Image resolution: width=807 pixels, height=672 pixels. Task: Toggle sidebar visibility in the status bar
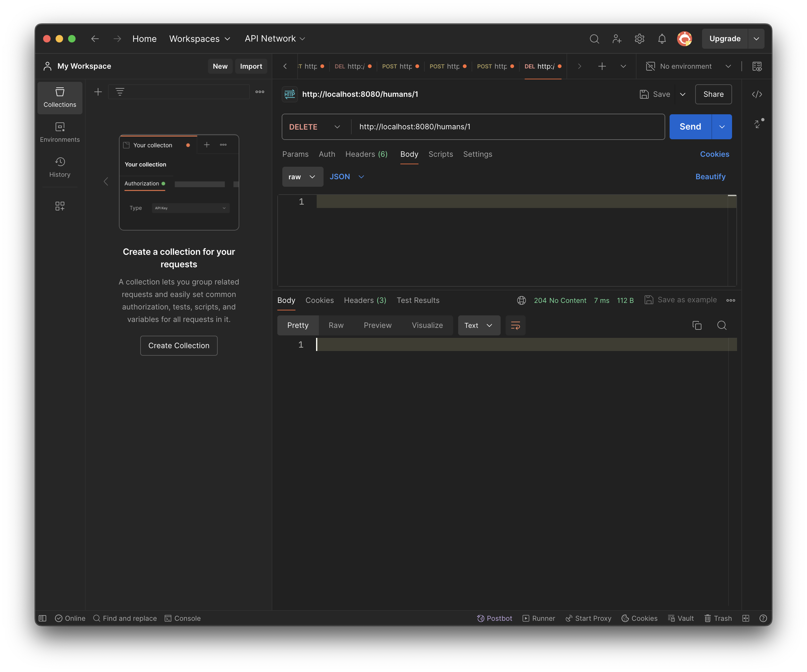tap(43, 618)
